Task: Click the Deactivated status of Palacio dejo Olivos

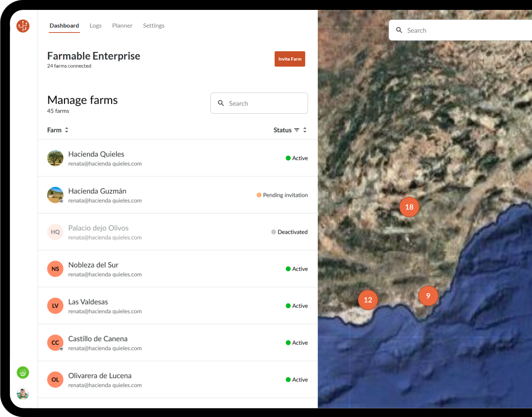Action: (289, 232)
